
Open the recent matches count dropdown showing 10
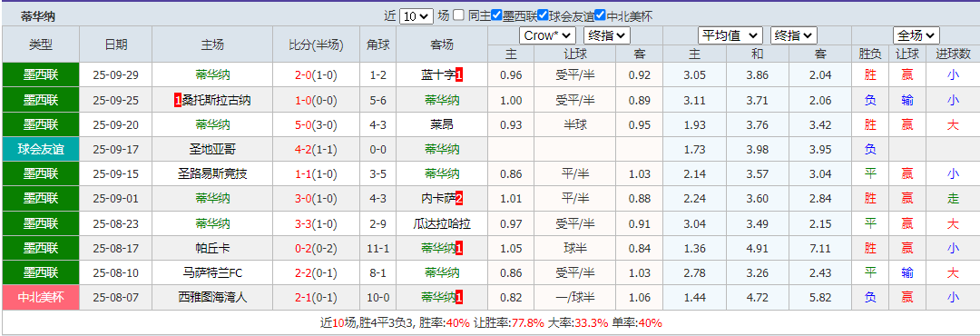[416, 16]
